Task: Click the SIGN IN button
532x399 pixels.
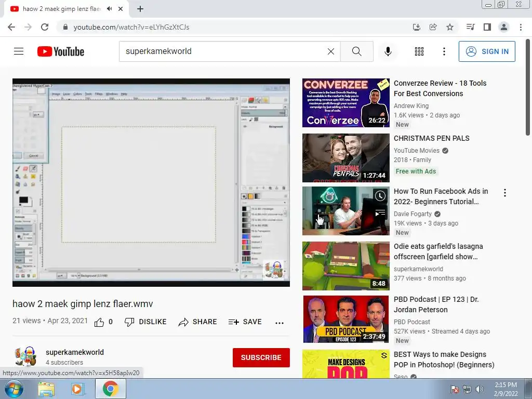Action: pos(487,51)
